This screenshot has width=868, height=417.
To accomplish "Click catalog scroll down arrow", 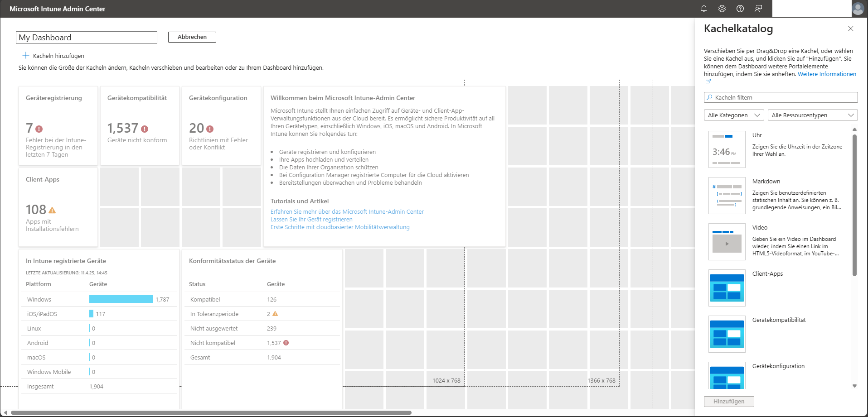I will pyautogui.click(x=854, y=386).
